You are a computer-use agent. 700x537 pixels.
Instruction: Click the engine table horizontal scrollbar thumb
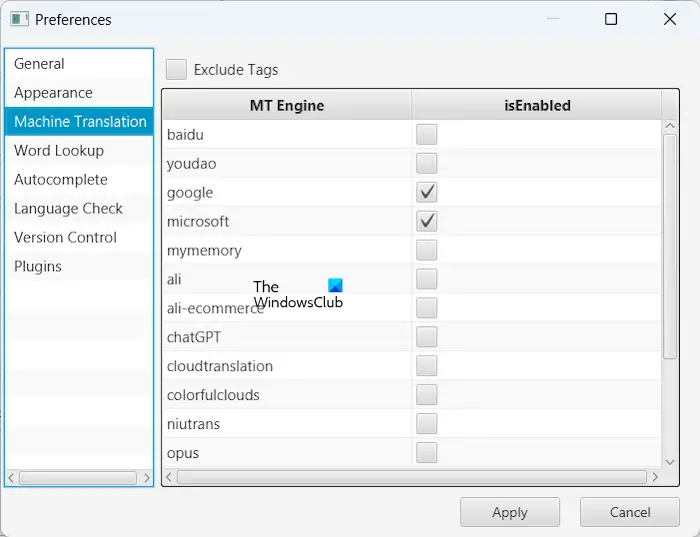point(412,477)
